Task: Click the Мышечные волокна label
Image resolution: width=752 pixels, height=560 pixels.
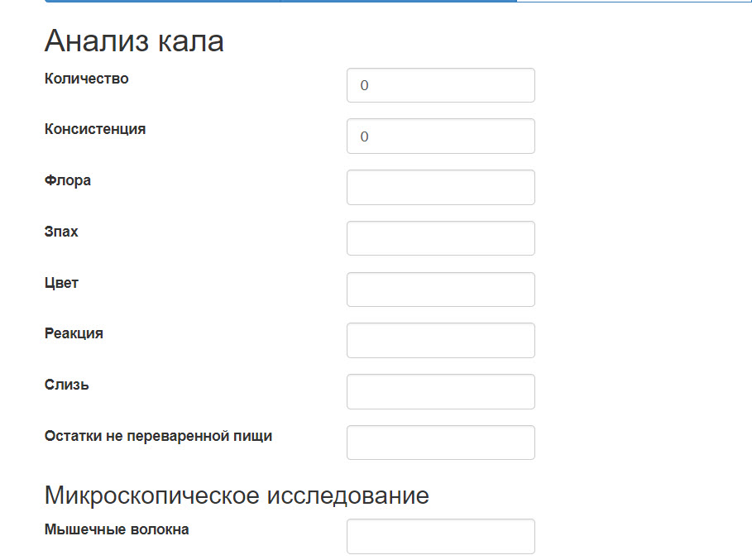Action: 117,529
